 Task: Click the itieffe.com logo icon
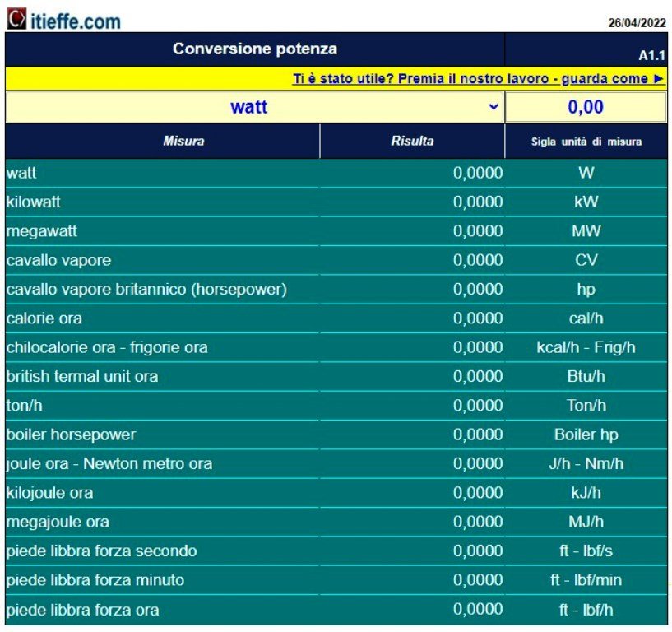16,19
